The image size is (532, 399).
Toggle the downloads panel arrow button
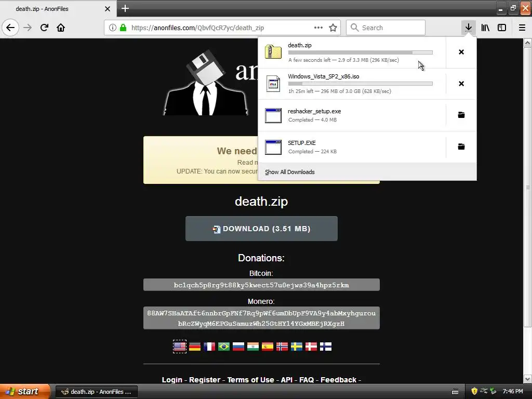coord(468,28)
